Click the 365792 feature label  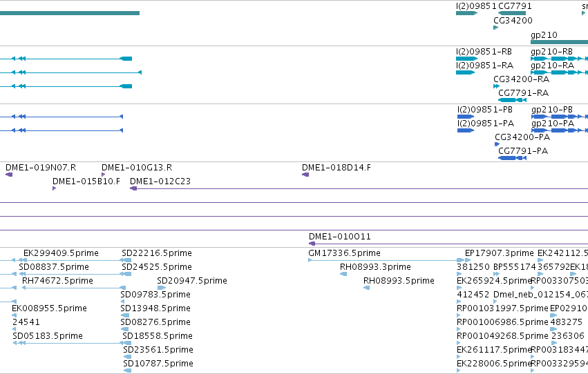[553, 267]
